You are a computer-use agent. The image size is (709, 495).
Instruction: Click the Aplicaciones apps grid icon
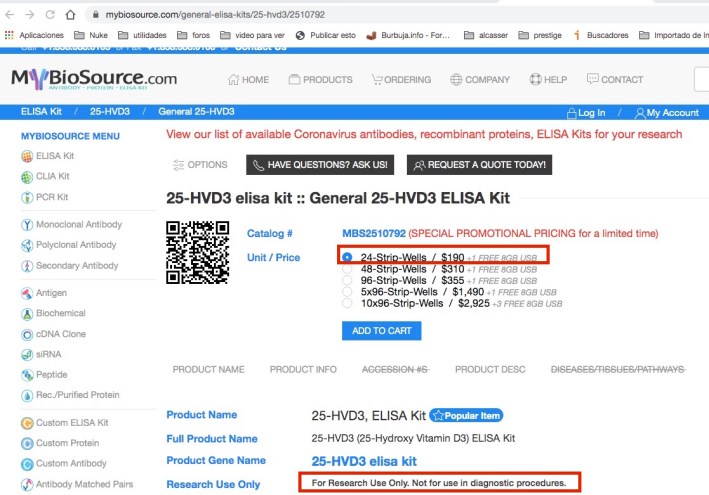click(x=9, y=35)
